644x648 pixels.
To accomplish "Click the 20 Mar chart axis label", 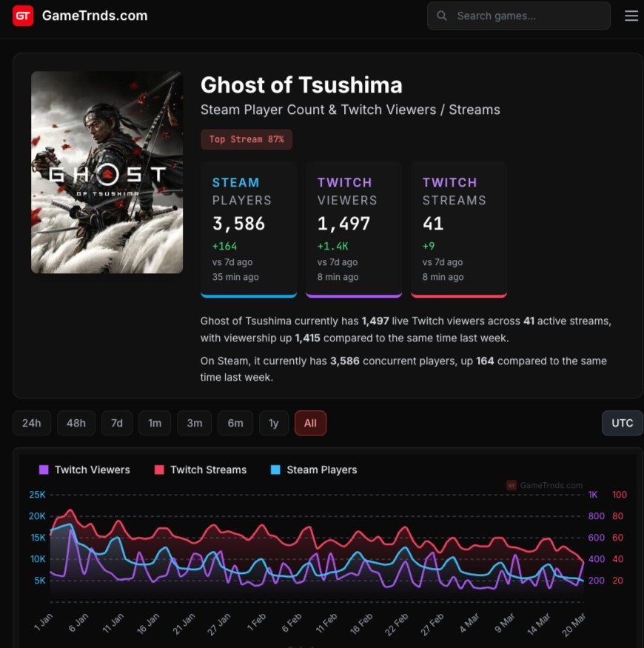I will pyautogui.click(x=574, y=624).
